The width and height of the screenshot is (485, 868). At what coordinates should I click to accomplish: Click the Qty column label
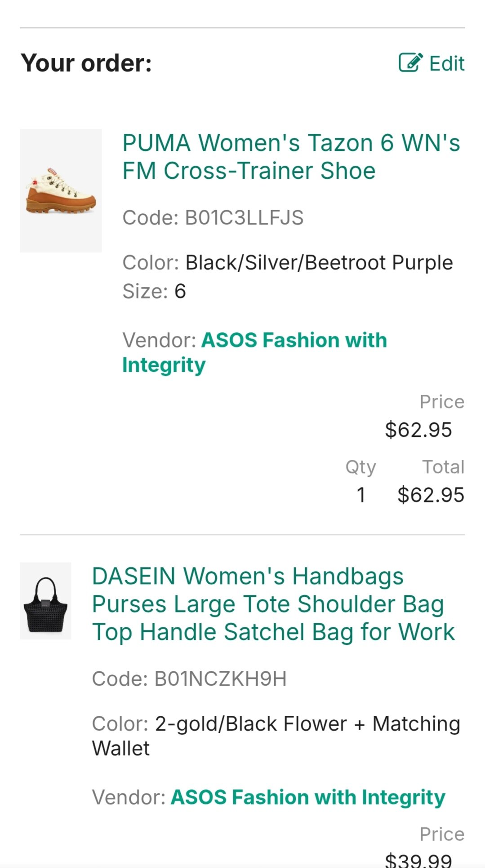[360, 467]
